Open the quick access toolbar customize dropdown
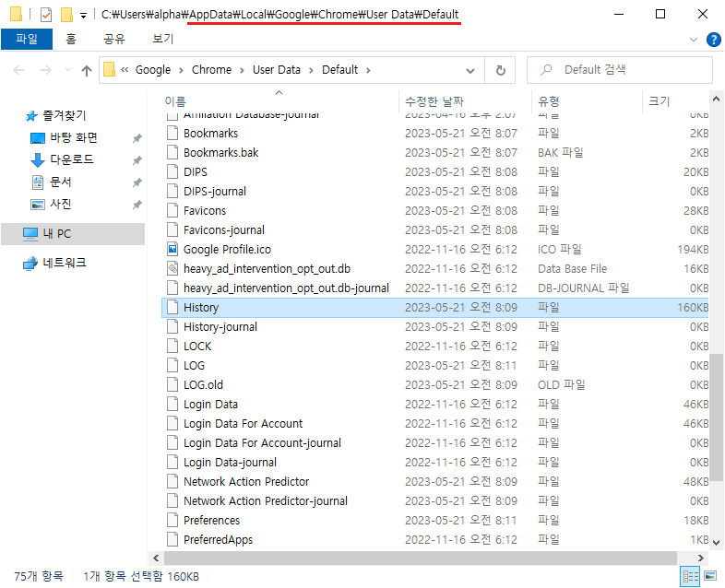 [x=83, y=16]
